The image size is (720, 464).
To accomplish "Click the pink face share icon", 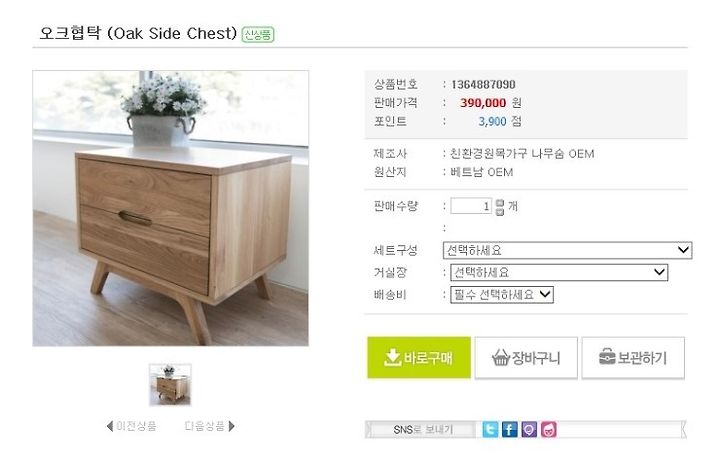I will click(548, 430).
